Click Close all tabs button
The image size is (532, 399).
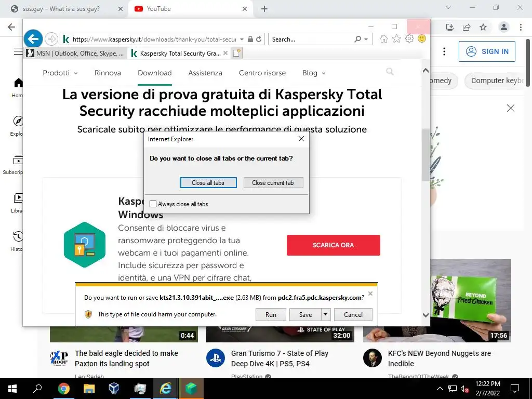pyautogui.click(x=208, y=182)
